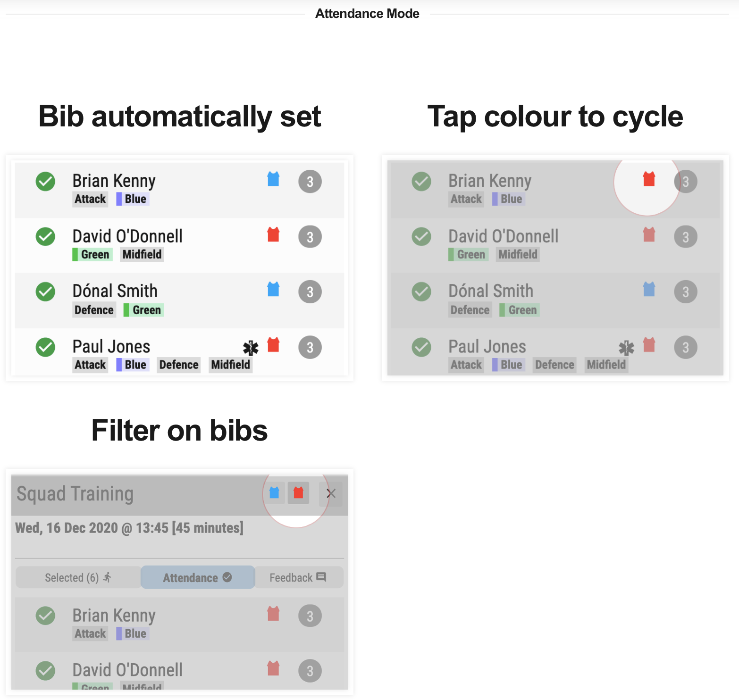Toggle Dónal Smith's attendance checkmark in first panel
This screenshot has height=700, width=739.
coord(45,292)
